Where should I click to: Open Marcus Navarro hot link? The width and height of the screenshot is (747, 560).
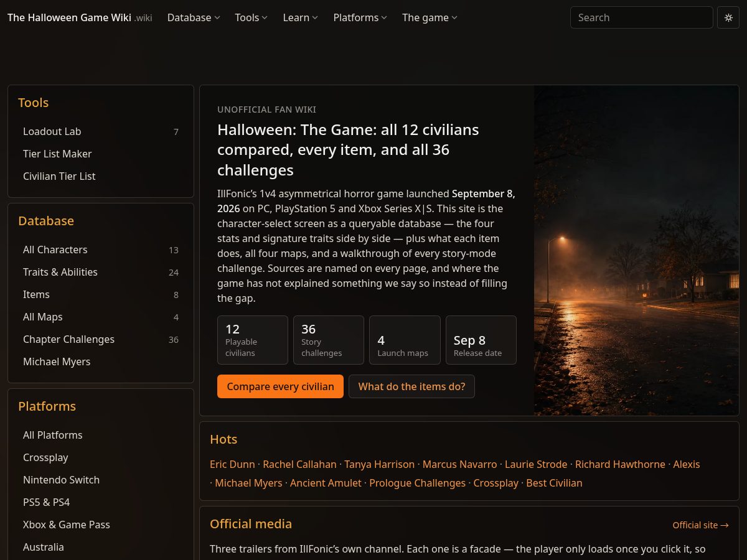(459, 464)
